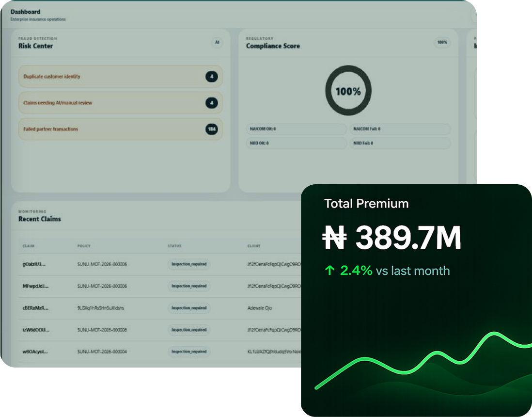
Task: Open the Duplicate customer identity alert
Action: coord(121,77)
